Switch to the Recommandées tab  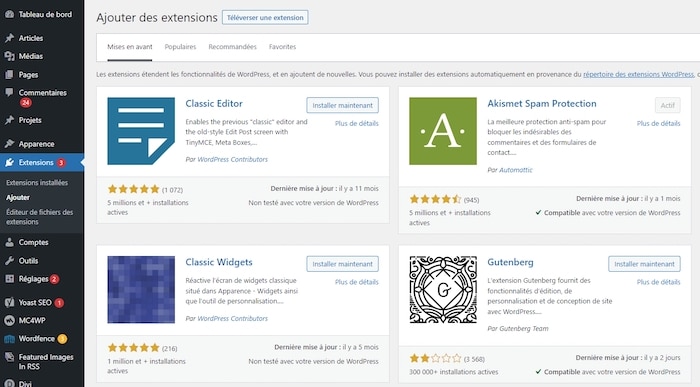[x=233, y=47]
